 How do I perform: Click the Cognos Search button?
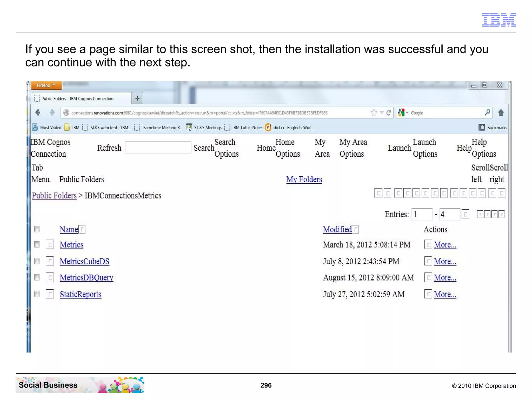[x=204, y=148]
